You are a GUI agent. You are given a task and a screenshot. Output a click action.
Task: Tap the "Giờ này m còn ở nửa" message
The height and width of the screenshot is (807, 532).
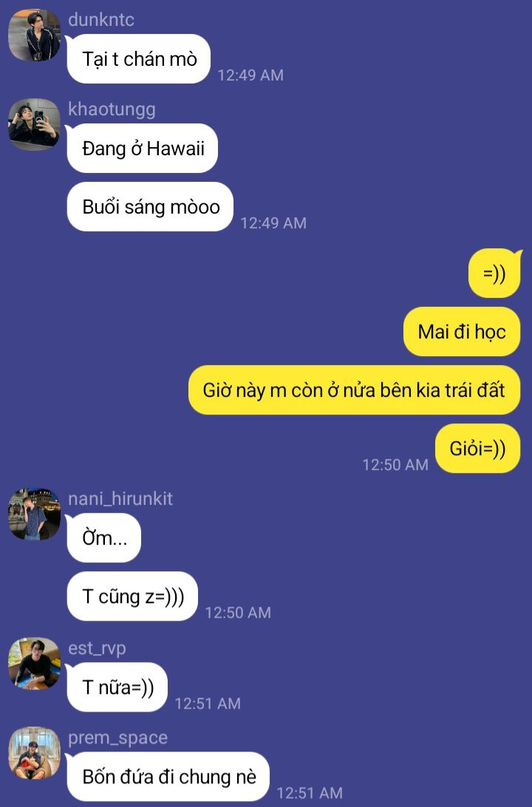355,389
